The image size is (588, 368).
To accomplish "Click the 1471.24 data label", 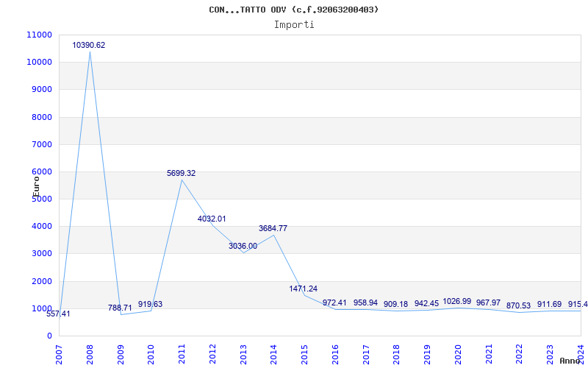I will (x=303, y=289).
